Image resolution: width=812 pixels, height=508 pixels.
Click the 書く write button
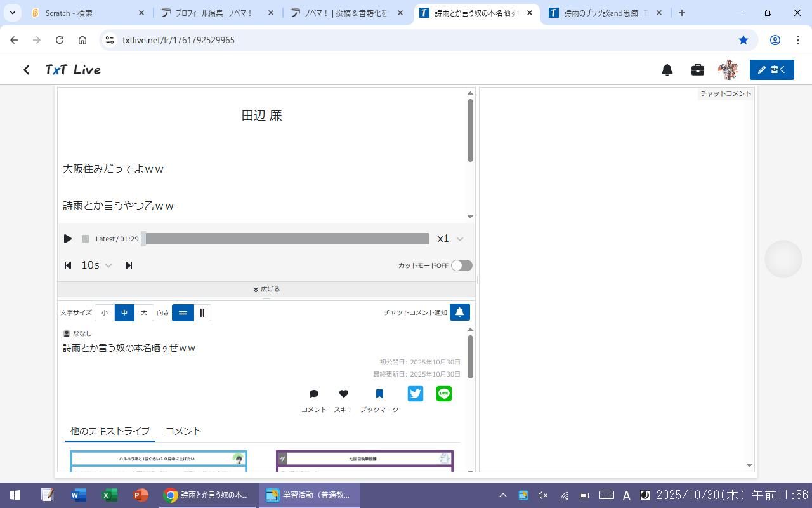[771, 70]
